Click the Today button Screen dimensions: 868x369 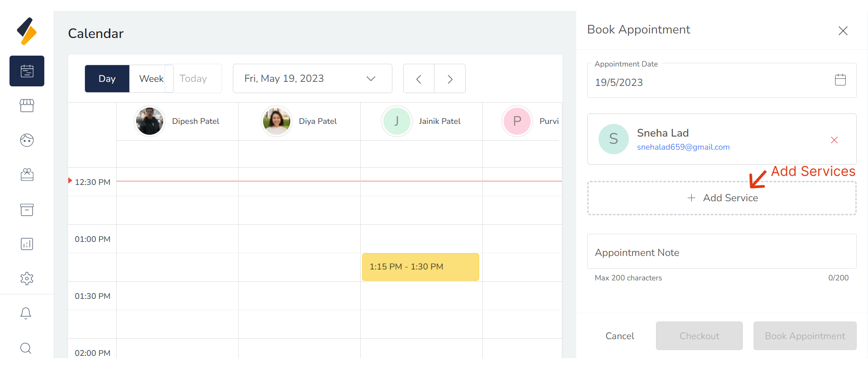click(x=193, y=79)
